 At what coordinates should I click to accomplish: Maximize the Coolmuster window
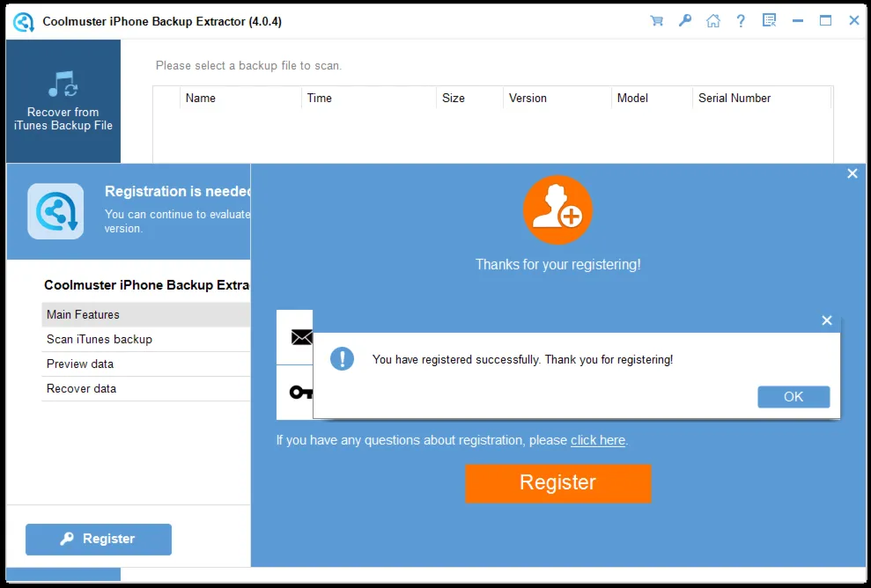[825, 21]
